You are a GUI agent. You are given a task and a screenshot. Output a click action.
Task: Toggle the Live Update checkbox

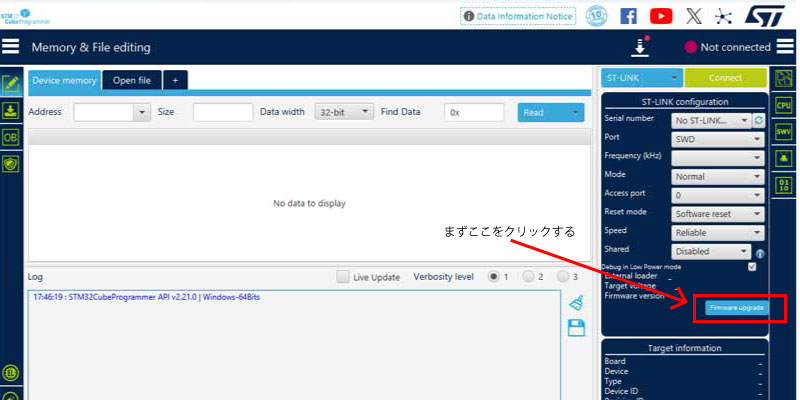(343, 277)
